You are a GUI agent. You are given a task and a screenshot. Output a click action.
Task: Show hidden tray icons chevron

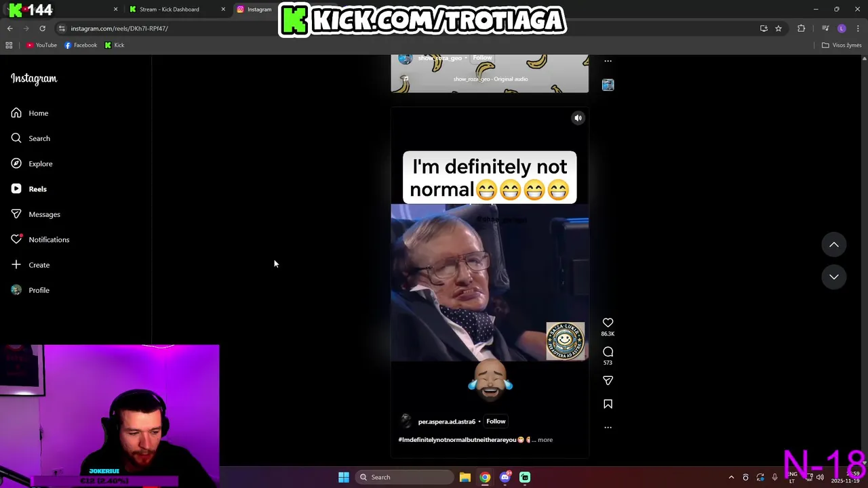[731, 477]
